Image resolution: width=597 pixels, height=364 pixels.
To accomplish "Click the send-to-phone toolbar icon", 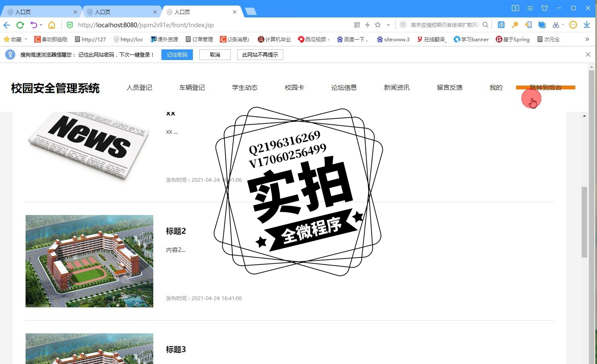I will click(528, 25).
